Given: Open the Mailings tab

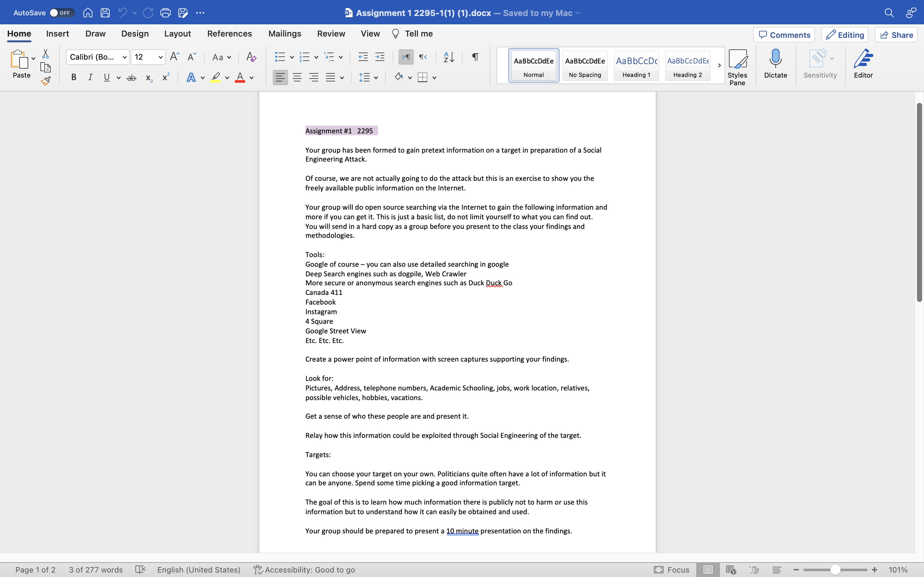Looking at the screenshot, I should pyautogui.click(x=285, y=34).
